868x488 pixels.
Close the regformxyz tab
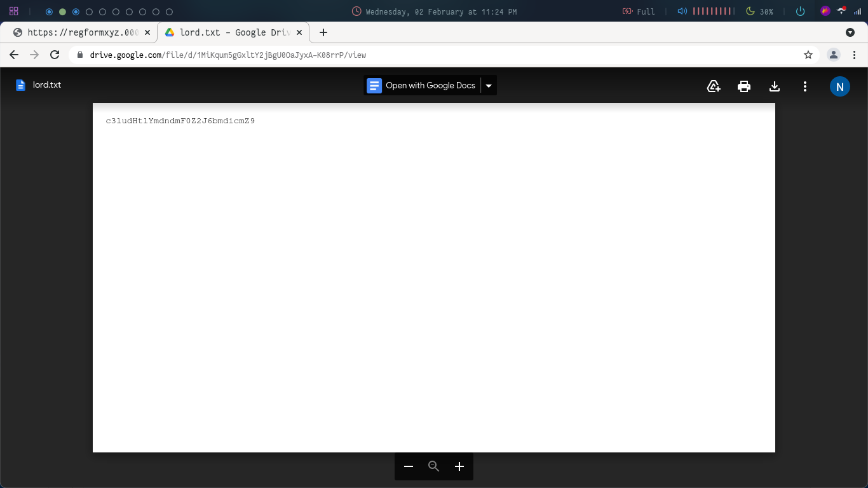pyautogui.click(x=147, y=32)
